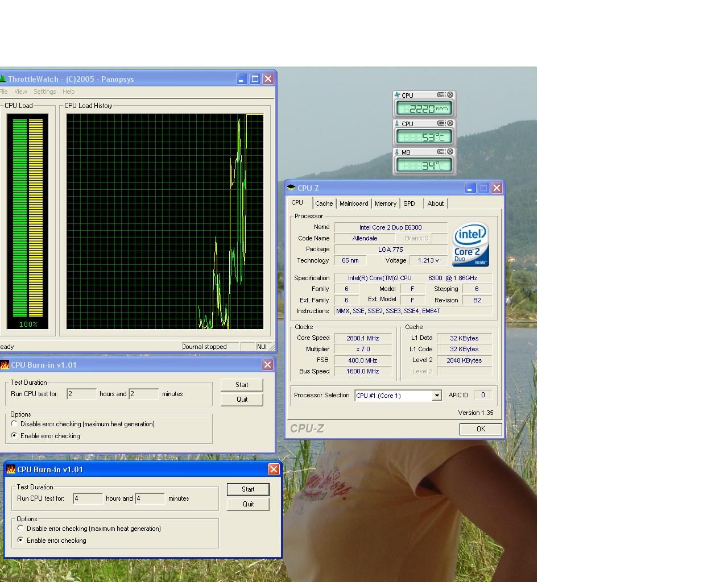
Task: Minimize the CPU-Z window
Action: click(470, 188)
